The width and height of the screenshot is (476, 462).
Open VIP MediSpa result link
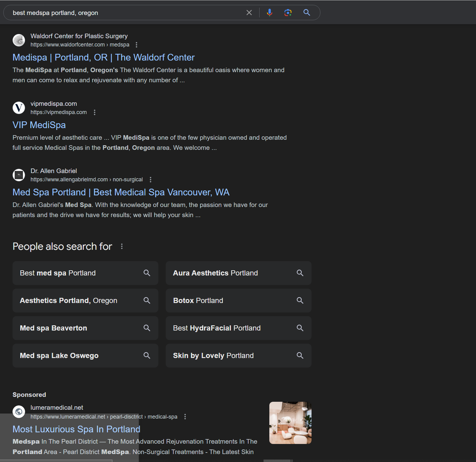click(x=39, y=125)
